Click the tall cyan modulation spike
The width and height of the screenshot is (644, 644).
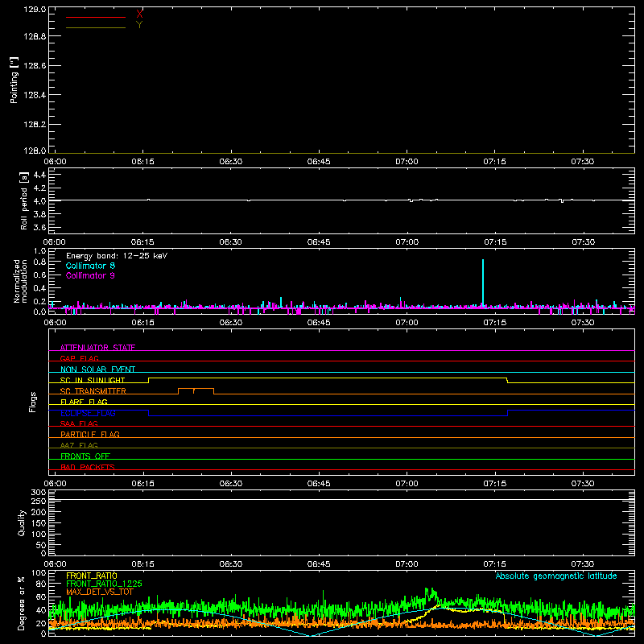coord(483,283)
